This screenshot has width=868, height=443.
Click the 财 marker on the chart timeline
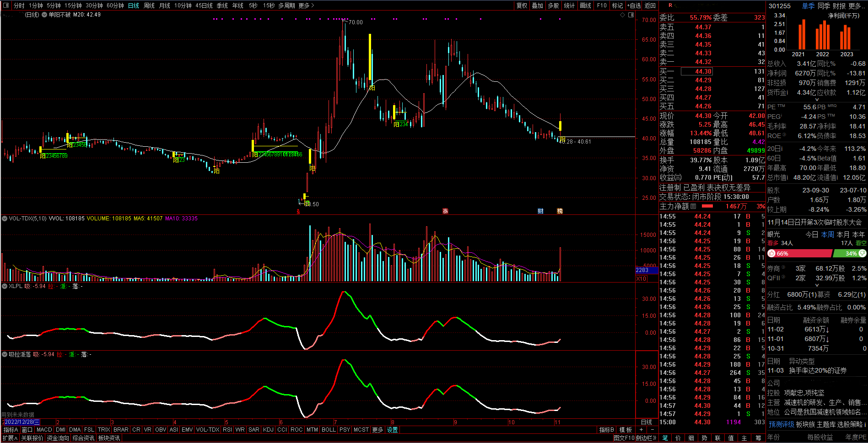pos(540,211)
